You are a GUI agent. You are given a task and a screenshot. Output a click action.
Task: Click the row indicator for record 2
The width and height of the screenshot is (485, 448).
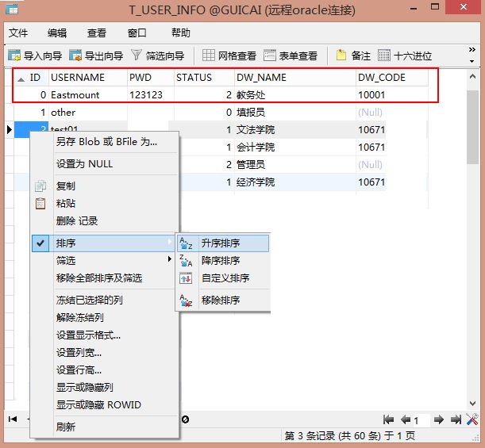click(x=10, y=129)
